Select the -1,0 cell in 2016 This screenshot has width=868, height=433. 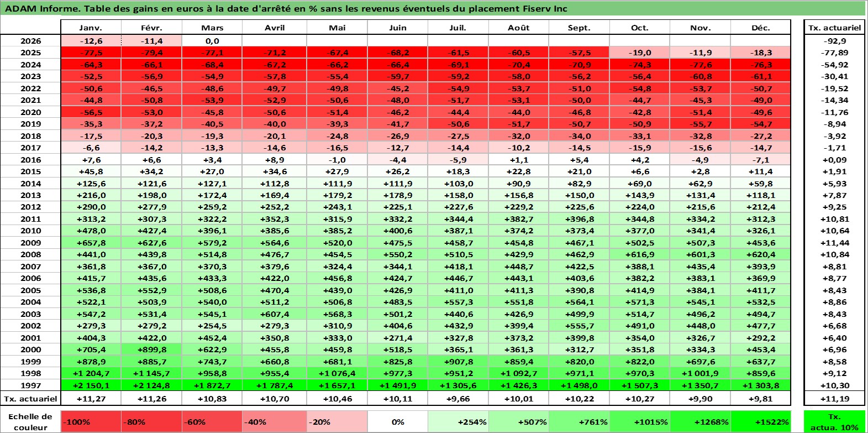coord(337,160)
